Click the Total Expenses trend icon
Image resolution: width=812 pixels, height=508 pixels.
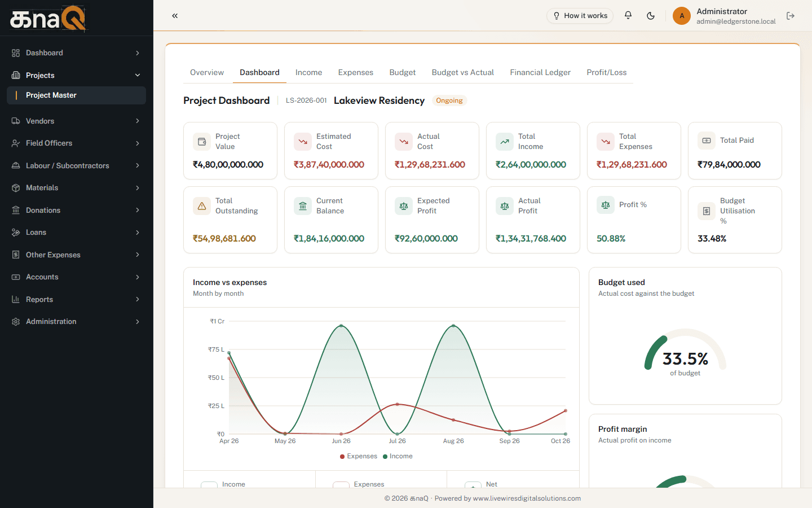pos(606,142)
